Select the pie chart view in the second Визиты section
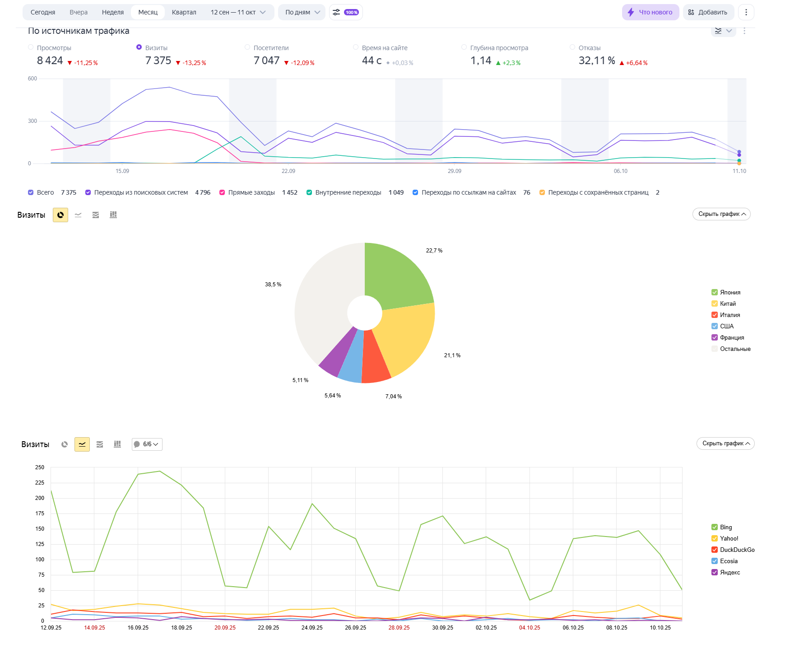Image resolution: width=785 pixels, height=672 pixels. [65, 444]
